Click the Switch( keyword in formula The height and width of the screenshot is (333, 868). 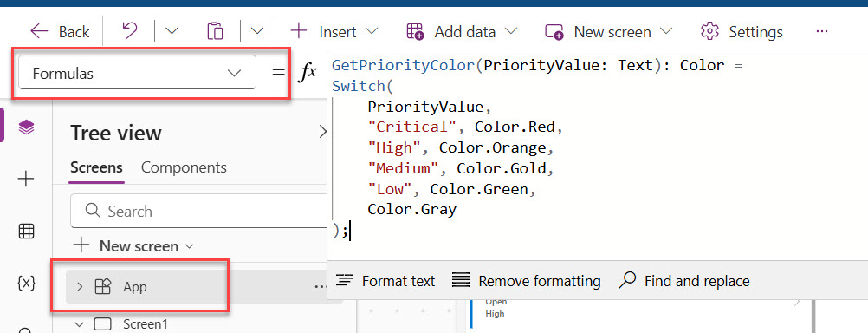point(363,87)
